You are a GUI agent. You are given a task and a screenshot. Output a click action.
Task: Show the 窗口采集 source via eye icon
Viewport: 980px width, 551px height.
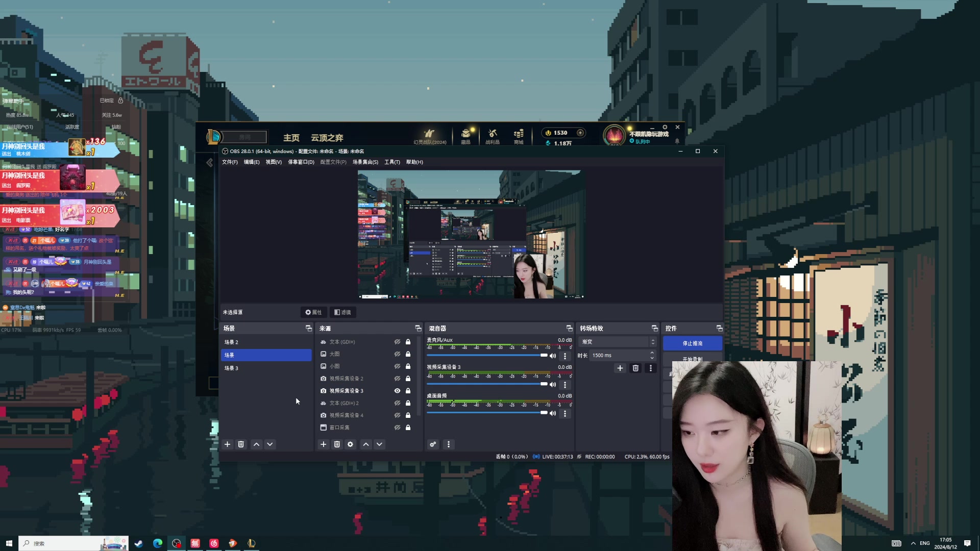click(x=397, y=428)
